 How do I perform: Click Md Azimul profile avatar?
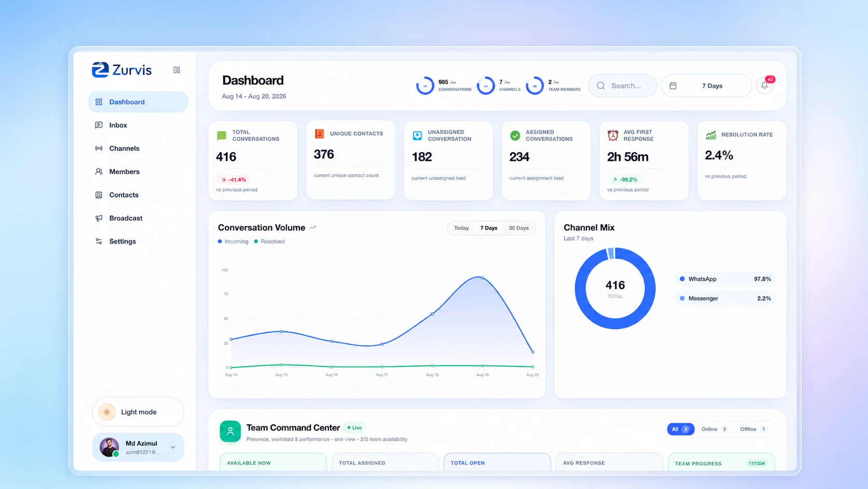point(109,447)
